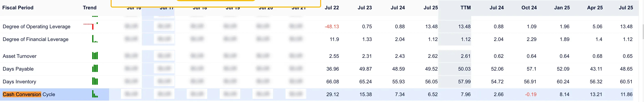The image size is (644, 102).
Task: Open the Days Payable trend bar chart
Action: (x=95, y=68)
